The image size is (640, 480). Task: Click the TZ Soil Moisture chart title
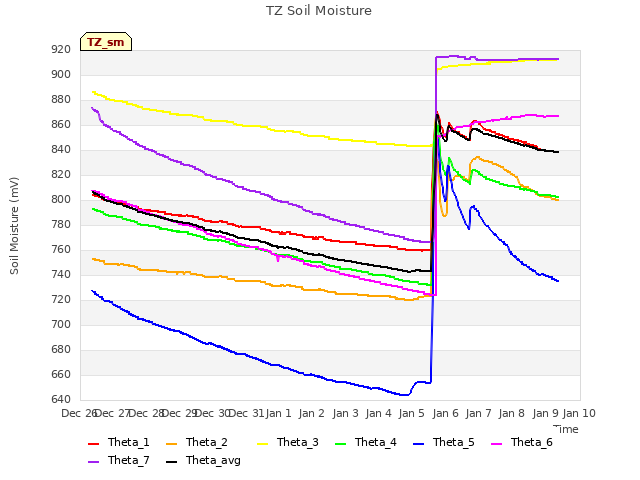319,11
